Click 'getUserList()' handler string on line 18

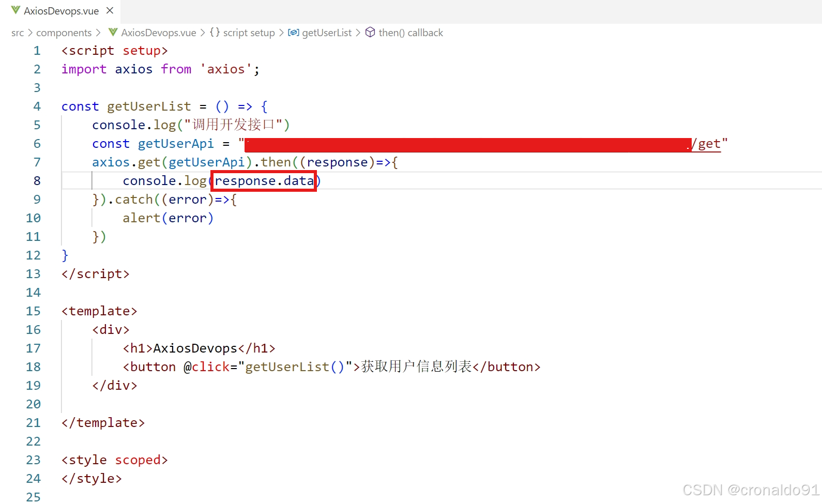point(295,367)
